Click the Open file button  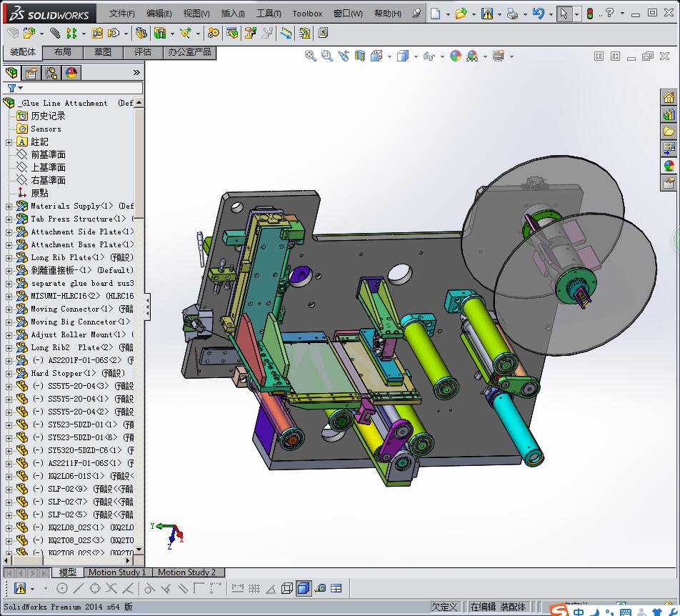click(461, 14)
